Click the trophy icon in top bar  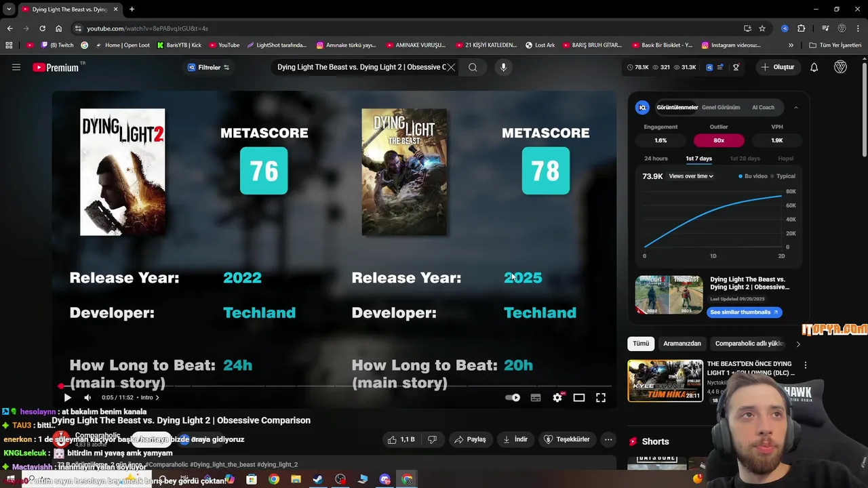click(736, 67)
